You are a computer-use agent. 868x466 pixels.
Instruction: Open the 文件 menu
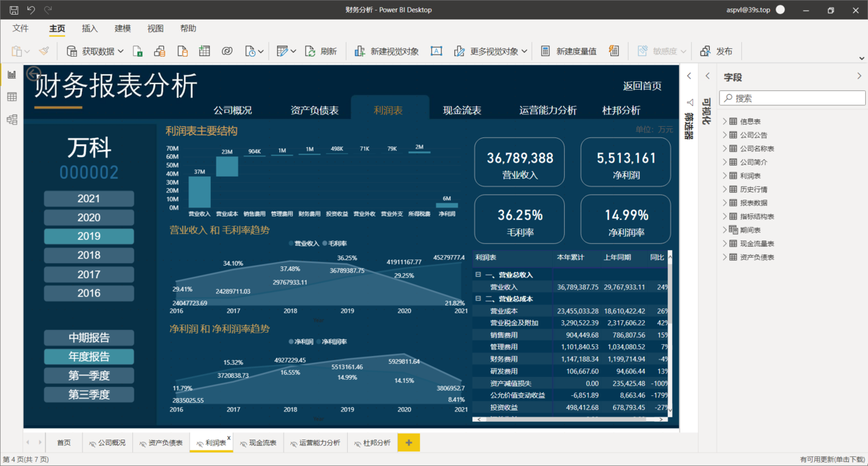[20, 29]
